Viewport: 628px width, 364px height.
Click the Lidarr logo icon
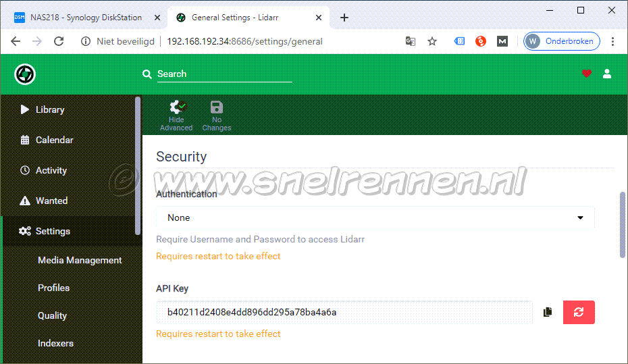click(x=25, y=74)
